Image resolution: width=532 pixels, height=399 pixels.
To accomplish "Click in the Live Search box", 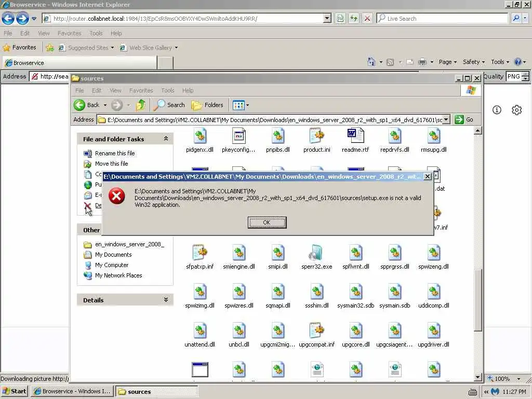I will pyautogui.click(x=442, y=18).
